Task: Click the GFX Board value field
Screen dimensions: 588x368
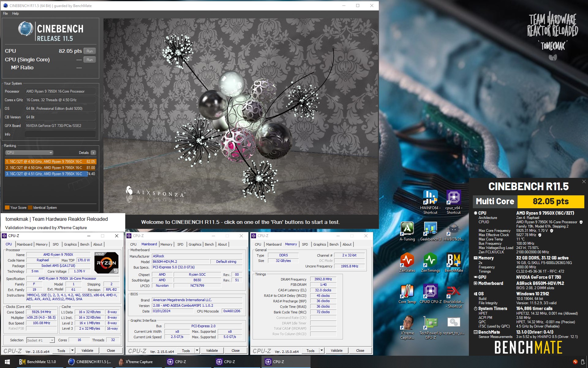Action: [60, 126]
